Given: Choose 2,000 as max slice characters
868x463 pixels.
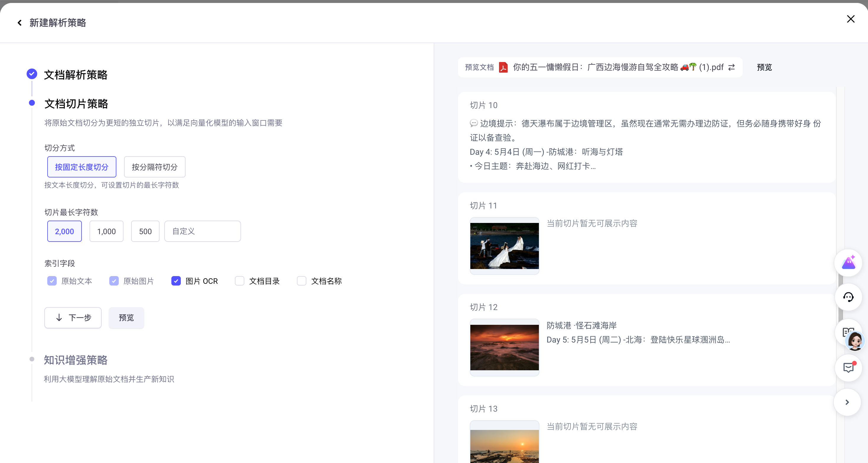Looking at the screenshot, I should 64,231.
